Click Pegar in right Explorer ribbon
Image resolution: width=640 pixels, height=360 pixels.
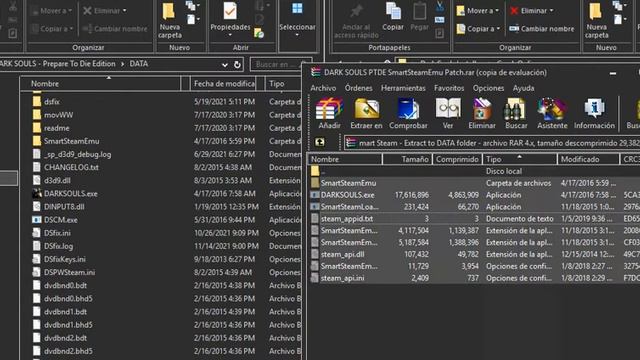click(420, 17)
